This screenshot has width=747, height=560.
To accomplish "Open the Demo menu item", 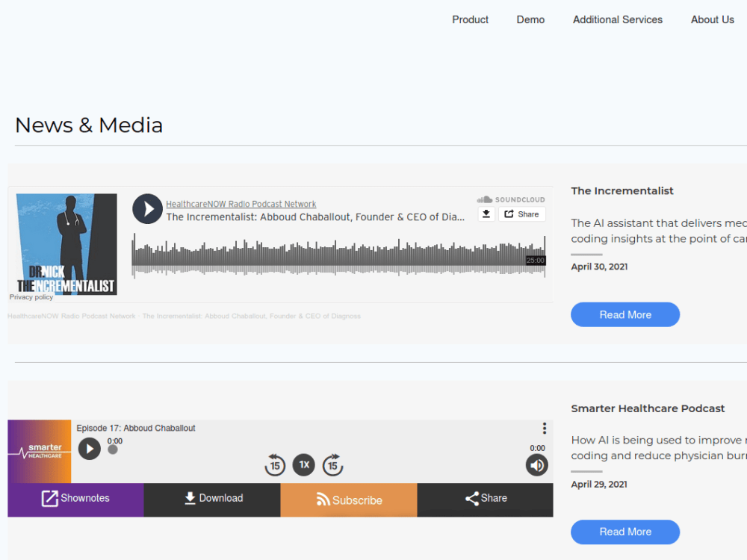I will [530, 19].
